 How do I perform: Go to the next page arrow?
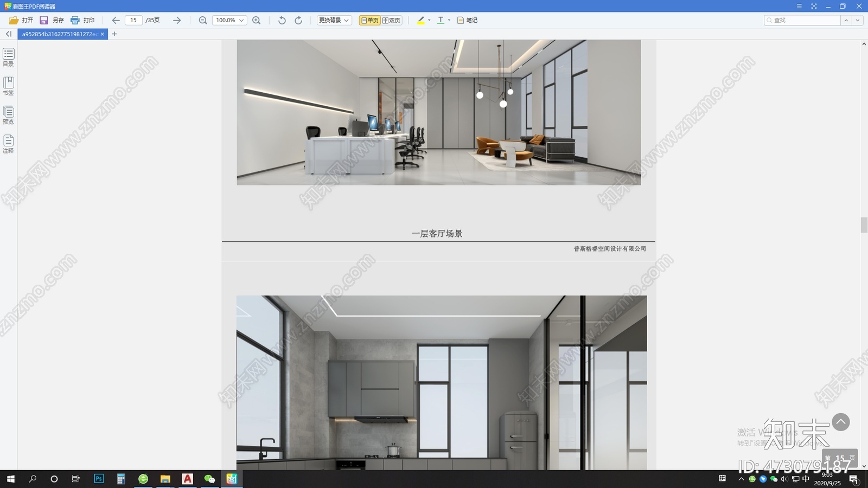(x=177, y=20)
